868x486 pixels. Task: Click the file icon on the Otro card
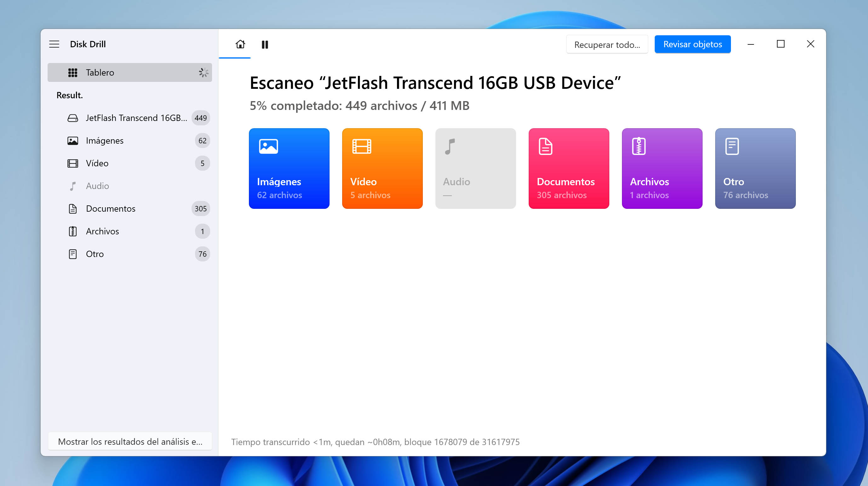click(732, 146)
